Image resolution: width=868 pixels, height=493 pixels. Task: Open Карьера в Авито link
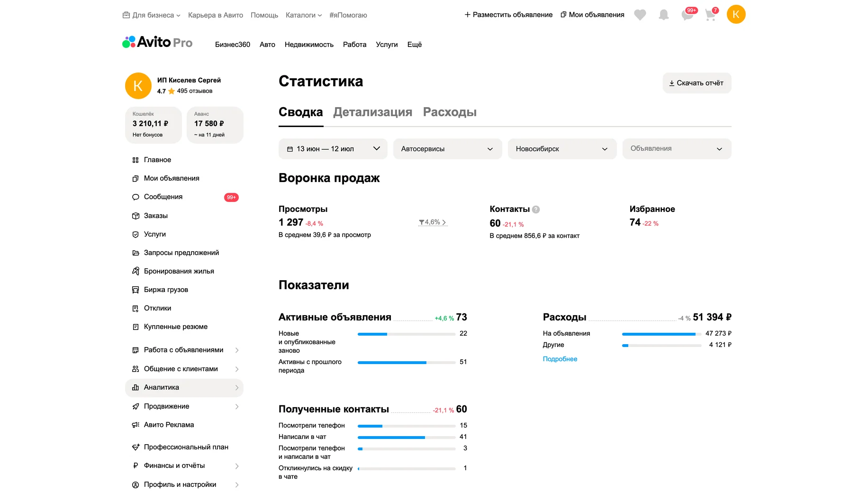216,15
